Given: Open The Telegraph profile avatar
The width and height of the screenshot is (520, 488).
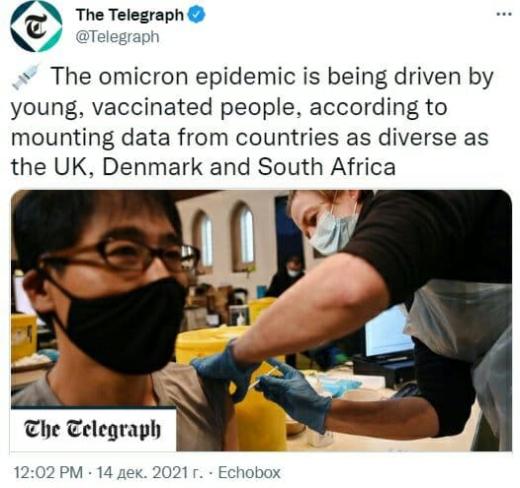Looking at the screenshot, I should point(36,26).
